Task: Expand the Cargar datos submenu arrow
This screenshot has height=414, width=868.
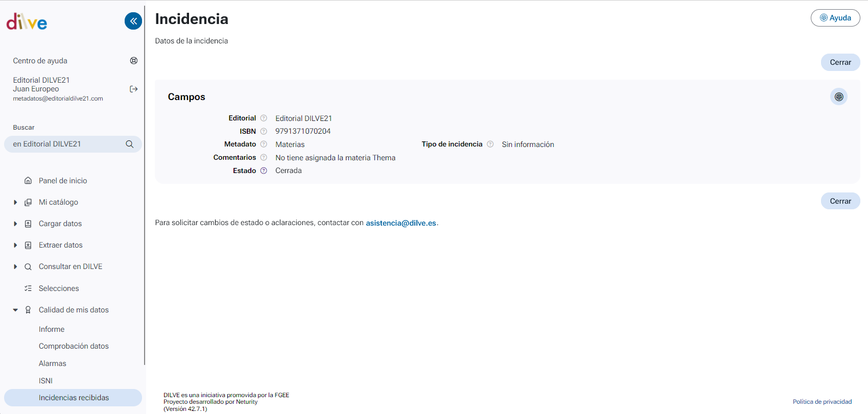Action: point(15,224)
